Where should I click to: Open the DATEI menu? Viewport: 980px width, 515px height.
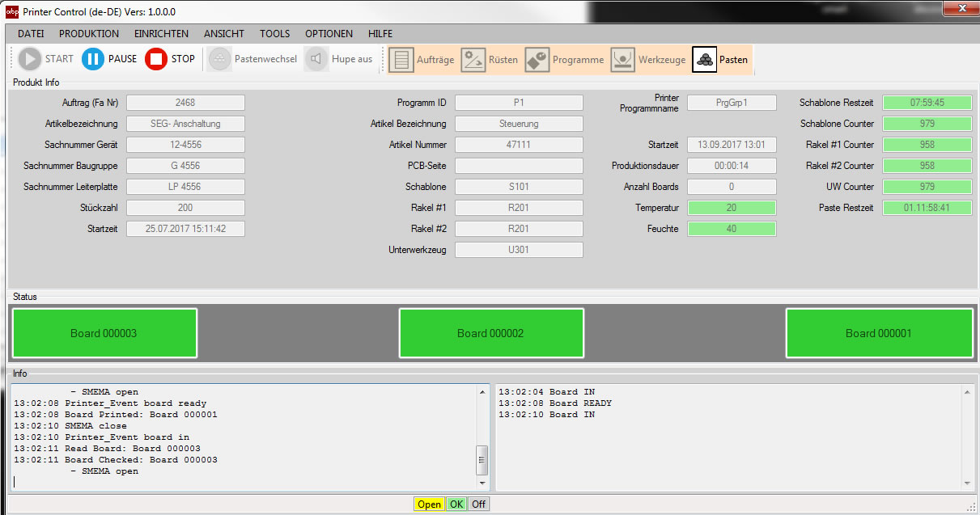tap(31, 34)
